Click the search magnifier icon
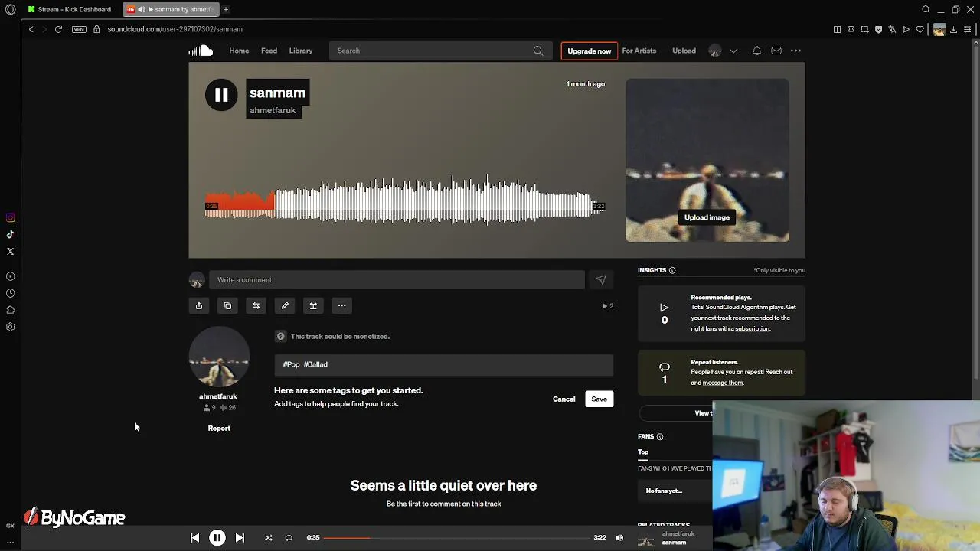The height and width of the screenshot is (551, 980). pyautogui.click(x=538, y=51)
